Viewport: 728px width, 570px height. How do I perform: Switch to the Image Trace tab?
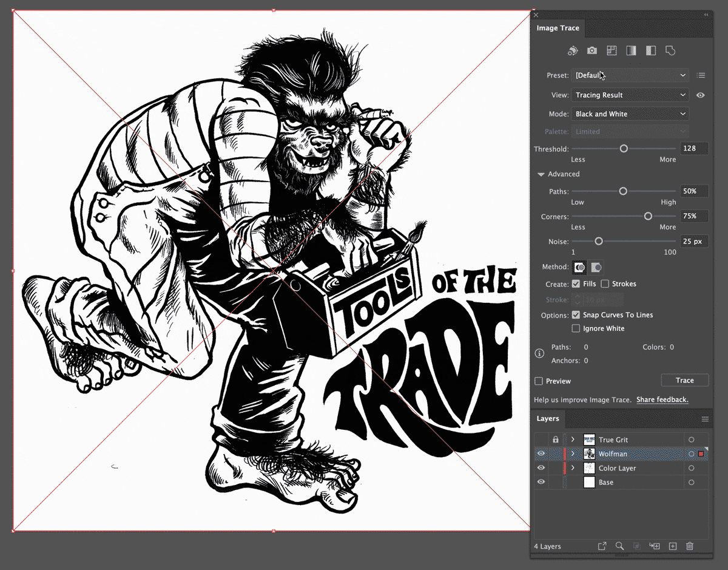point(558,28)
